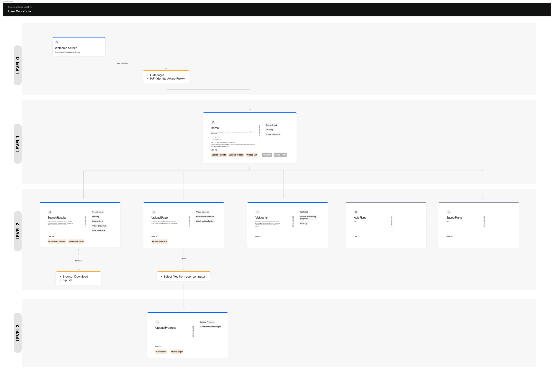The height and width of the screenshot is (392, 555).
Task: Click the Videos list card magnifier icon
Action: [x=257, y=212]
